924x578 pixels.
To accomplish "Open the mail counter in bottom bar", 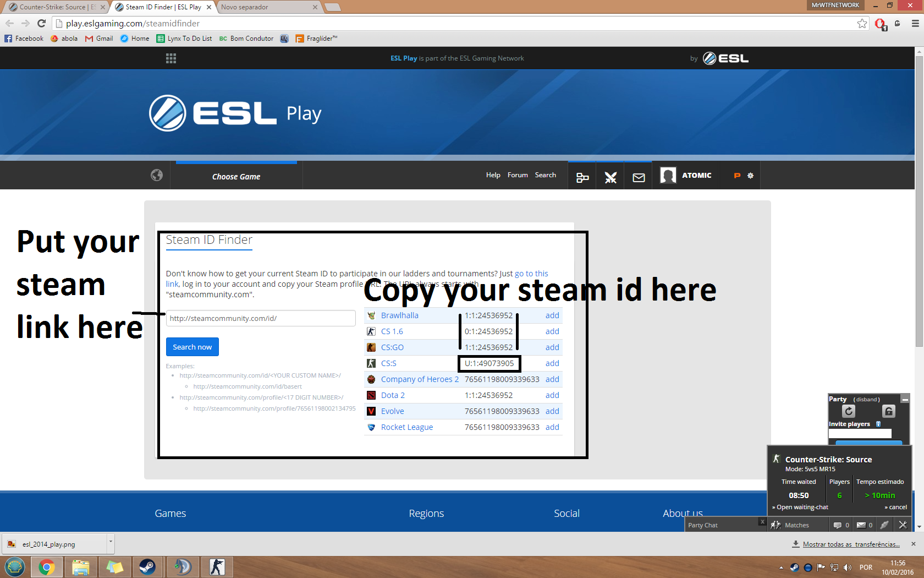I will (865, 525).
